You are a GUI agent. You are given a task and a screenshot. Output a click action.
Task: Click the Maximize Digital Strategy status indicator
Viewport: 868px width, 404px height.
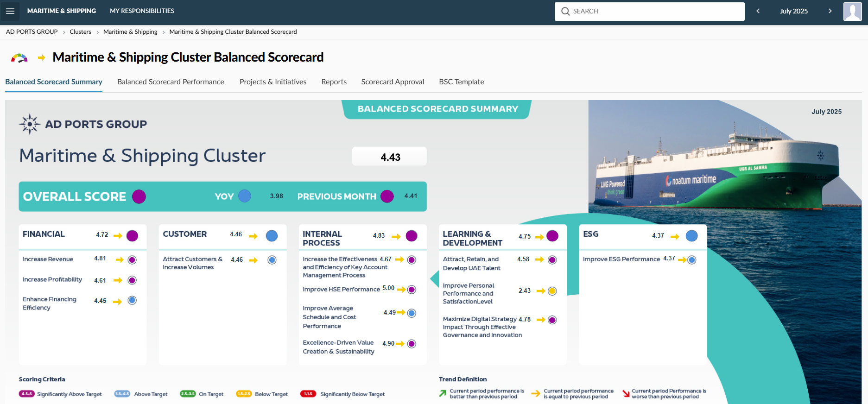[x=552, y=320]
